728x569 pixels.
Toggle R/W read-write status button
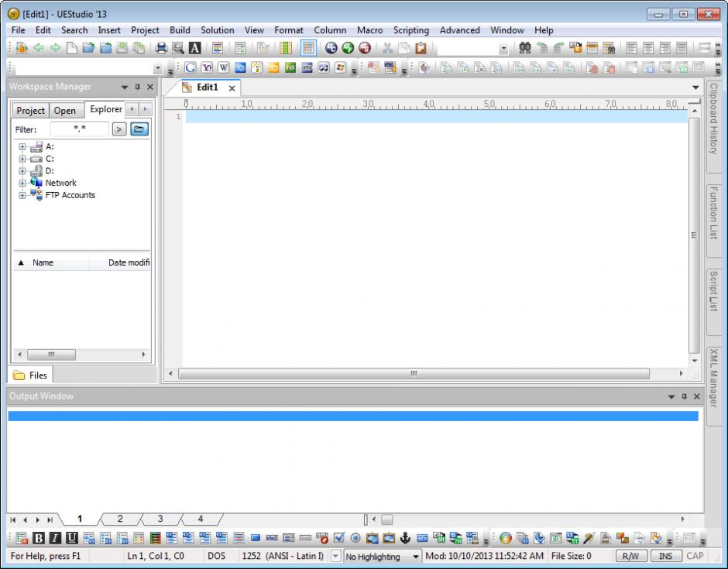630,556
